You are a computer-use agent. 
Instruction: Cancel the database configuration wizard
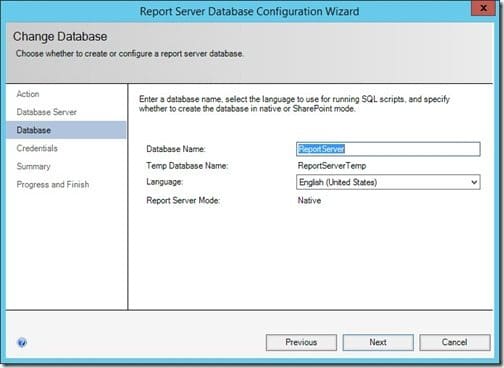click(455, 342)
